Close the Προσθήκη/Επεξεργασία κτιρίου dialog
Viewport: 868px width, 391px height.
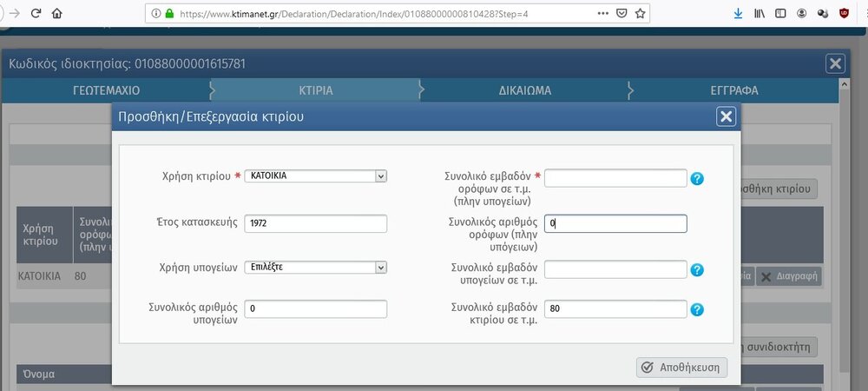[727, 116]
